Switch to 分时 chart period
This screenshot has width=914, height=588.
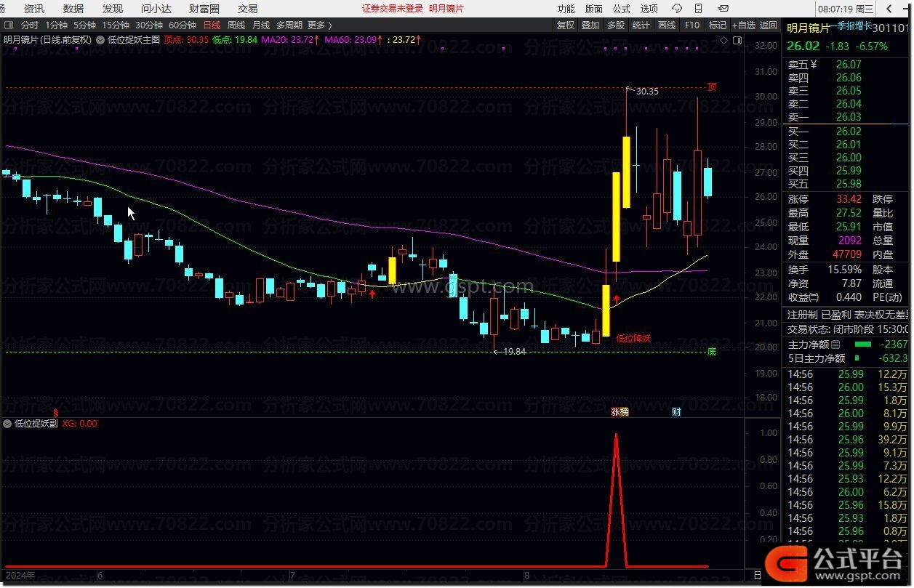pos(30,25)
